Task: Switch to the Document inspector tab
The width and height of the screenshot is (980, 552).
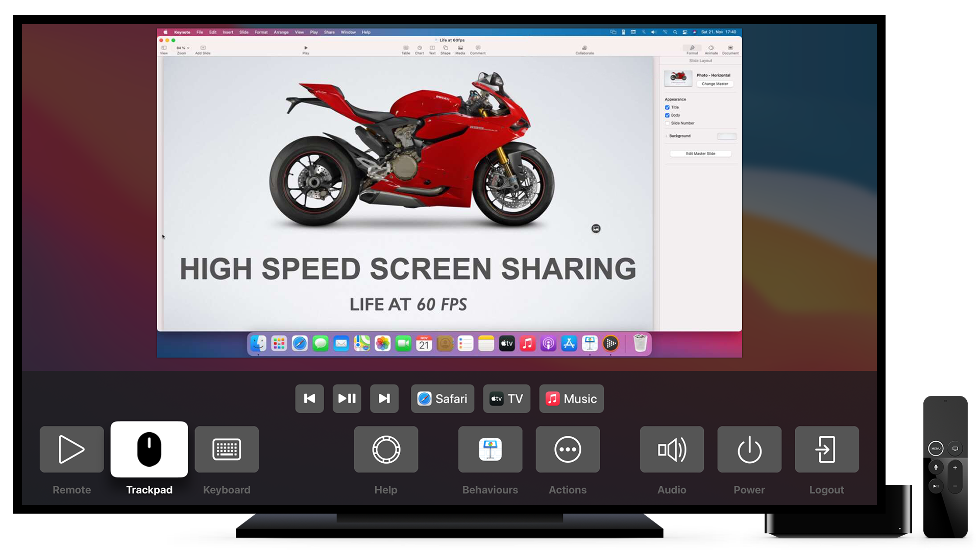Action: coord(730,49)
